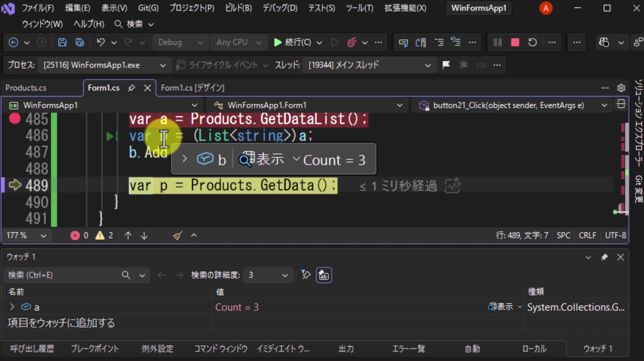Toggle the breakpoint on line 485
The height and width of the screenshot is (361, 644).
(15, 118)
